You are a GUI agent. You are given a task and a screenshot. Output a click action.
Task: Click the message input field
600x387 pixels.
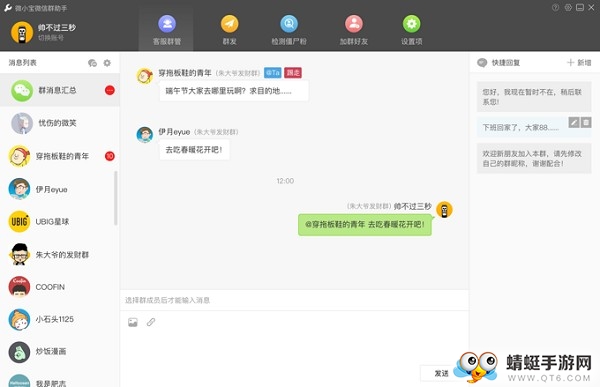295,300
